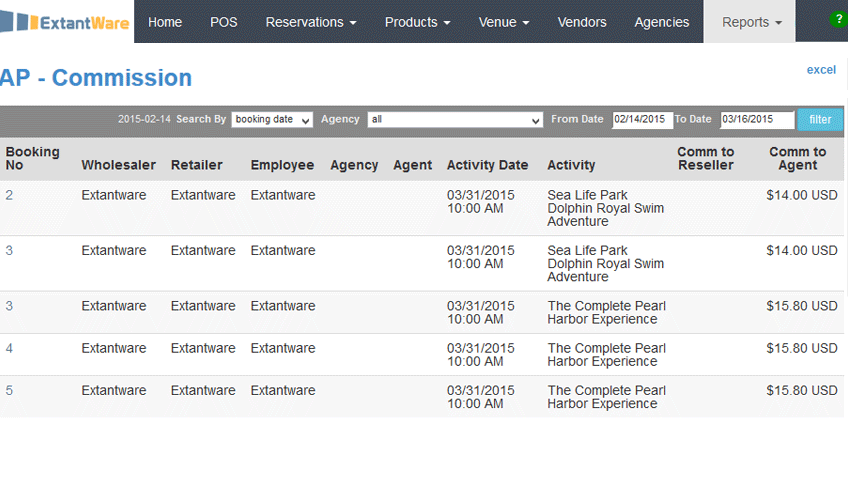Click Sea Life Park activity in booking 2 row

606,208
